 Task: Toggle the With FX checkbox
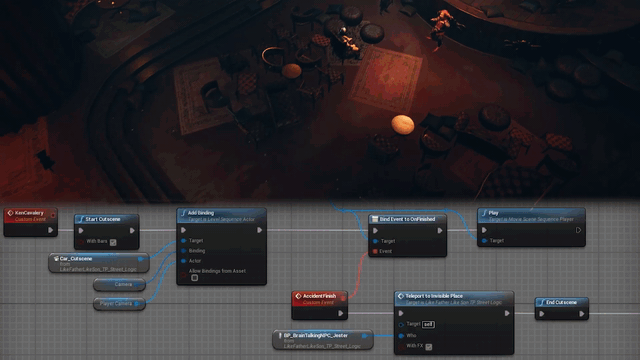[x=429, y=347]
